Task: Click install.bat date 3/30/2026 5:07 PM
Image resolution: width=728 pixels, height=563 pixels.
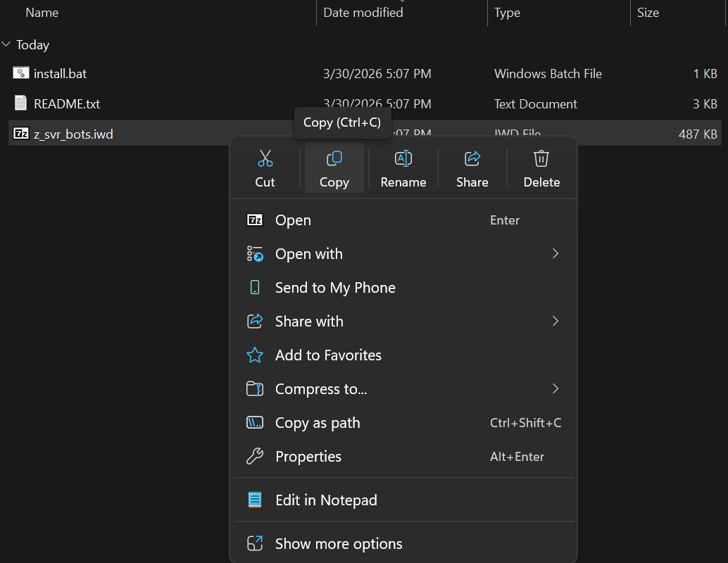Action: 377,73
